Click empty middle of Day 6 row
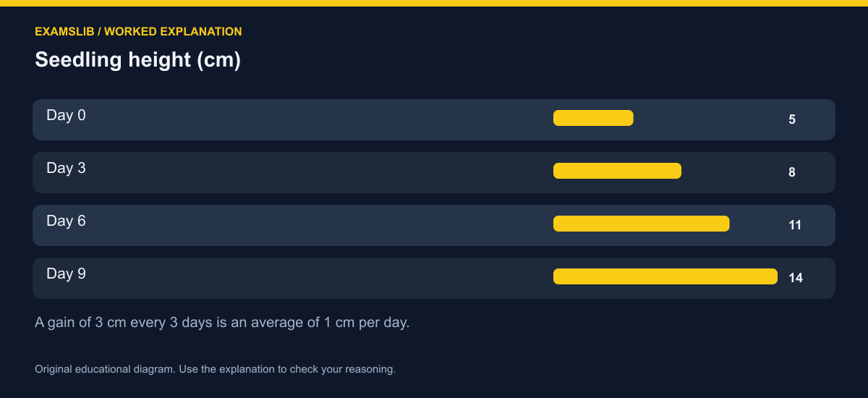 (318, 225)
